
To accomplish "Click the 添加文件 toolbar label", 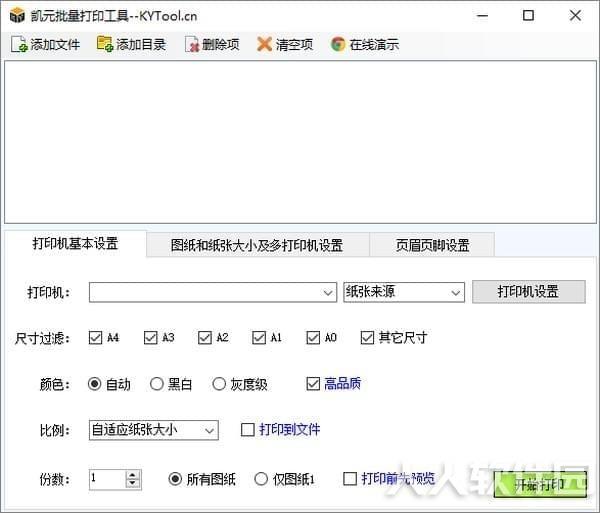I will pos(55,45).
